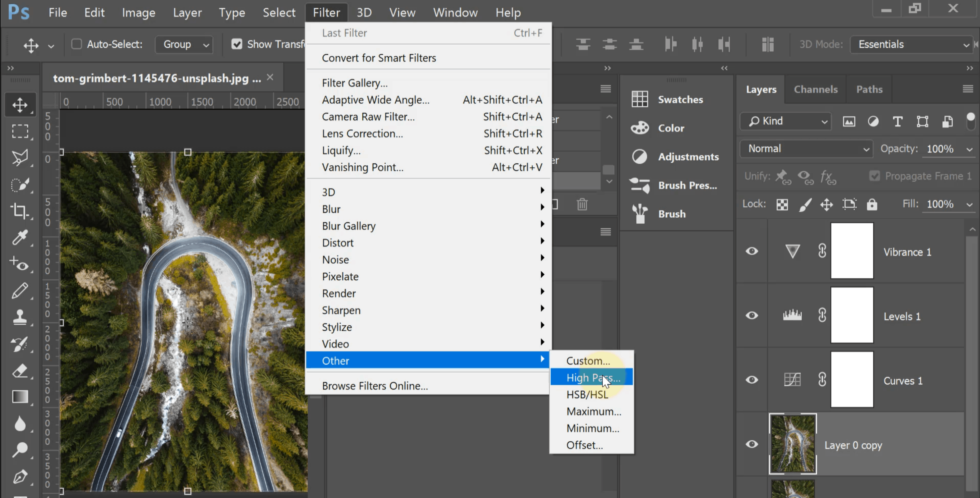Select the History Brush tool
Image resolution: width=980 pixels, height=498 pixels.
point(20,344)
